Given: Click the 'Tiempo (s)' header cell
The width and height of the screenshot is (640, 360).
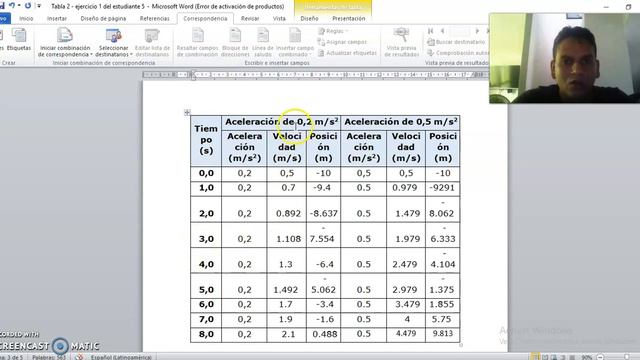Looking at the screenshot, I should coord(206,140).
